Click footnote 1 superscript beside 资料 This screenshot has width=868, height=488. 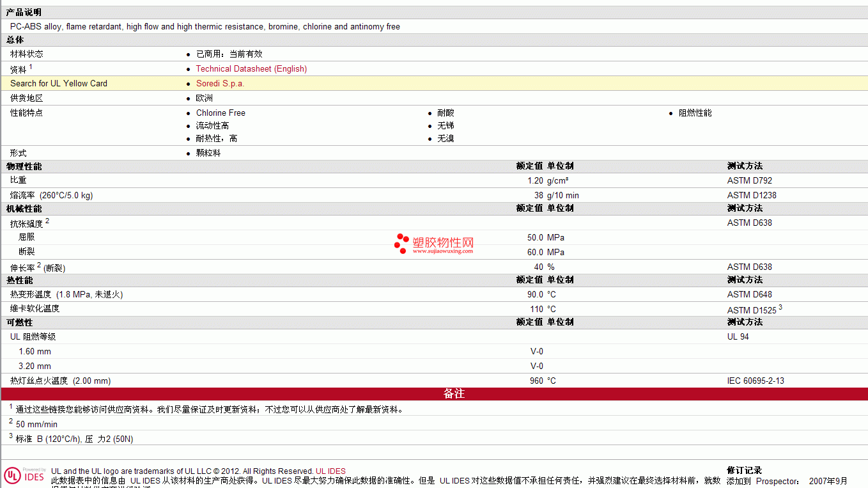(31, 67)
